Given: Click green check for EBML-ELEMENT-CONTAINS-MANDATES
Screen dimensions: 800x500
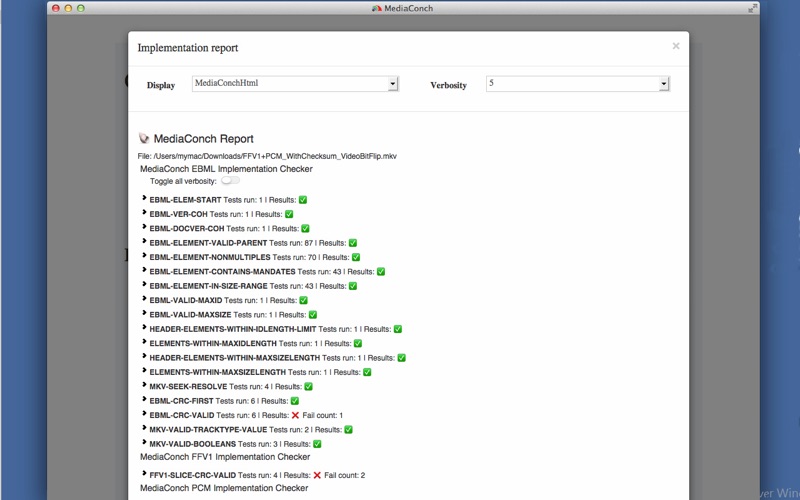Looking at the screenshot, I should point(381,271).
